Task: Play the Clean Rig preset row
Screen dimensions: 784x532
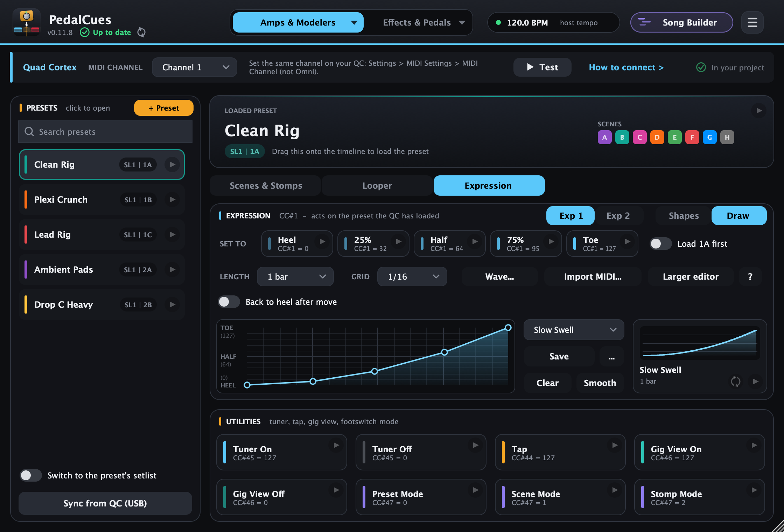Action: tap(172, 164)
